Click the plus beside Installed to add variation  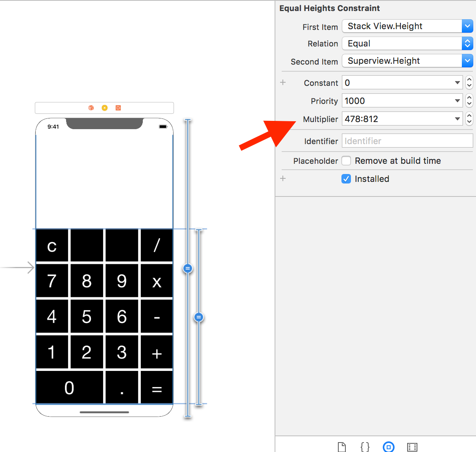pos(283,178)
